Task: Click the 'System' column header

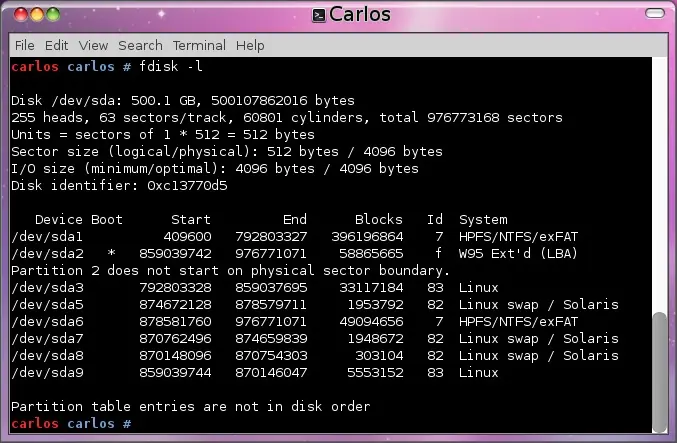Action: [x=483, y=219]
